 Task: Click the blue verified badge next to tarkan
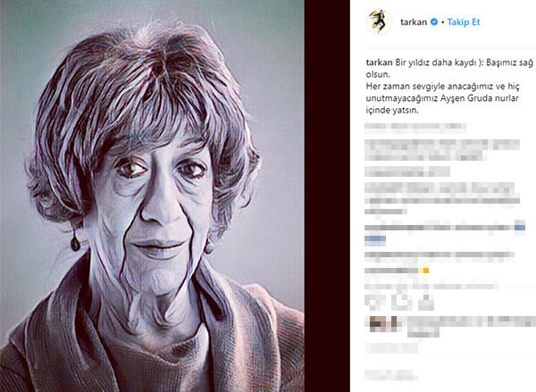tap(434, 21)
